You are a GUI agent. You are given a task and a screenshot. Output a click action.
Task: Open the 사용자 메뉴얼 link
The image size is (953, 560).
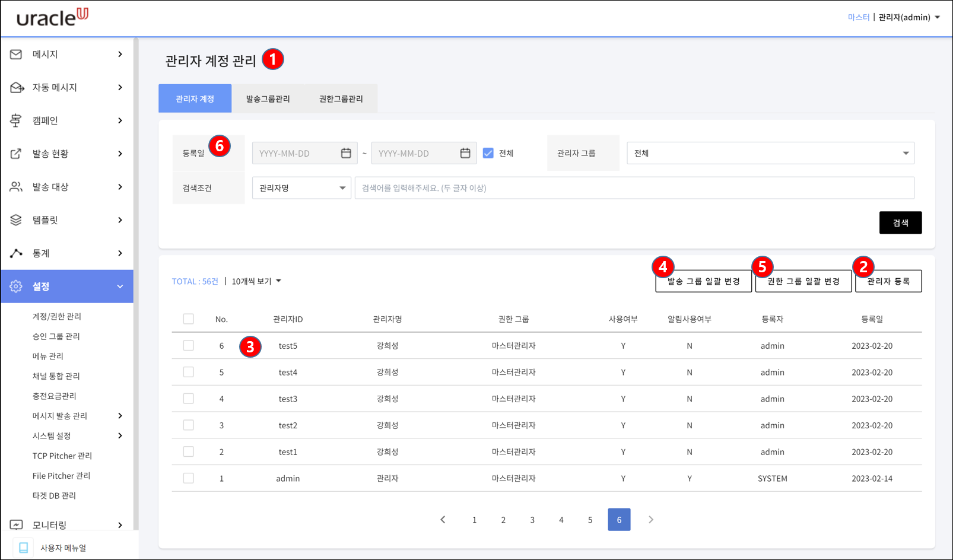tap(63, 548)
